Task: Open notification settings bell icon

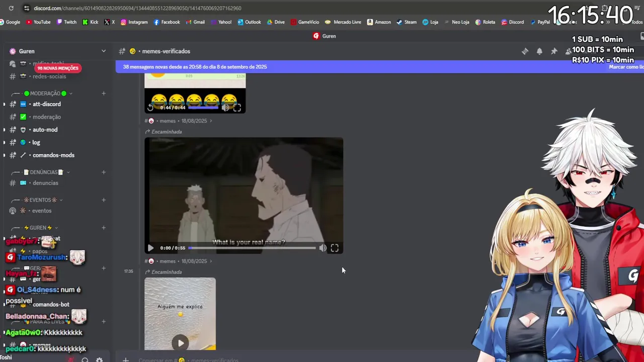Action: click(x=539, y=51)
